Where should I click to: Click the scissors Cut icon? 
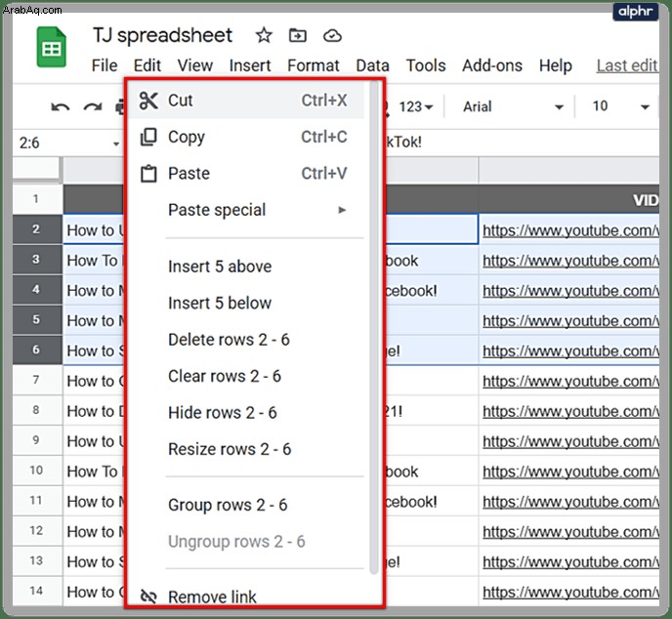[x=148, y=101]
